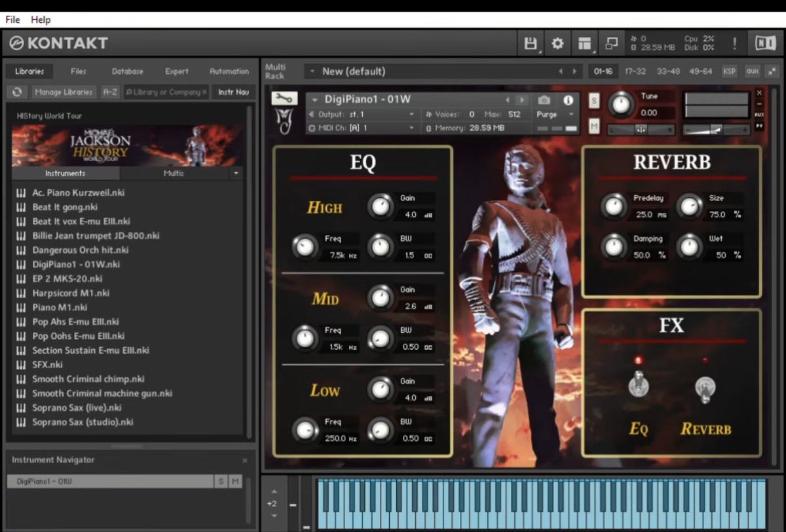Open the KSP multi script button
The image size is (786, 532).
coord(729,71)
